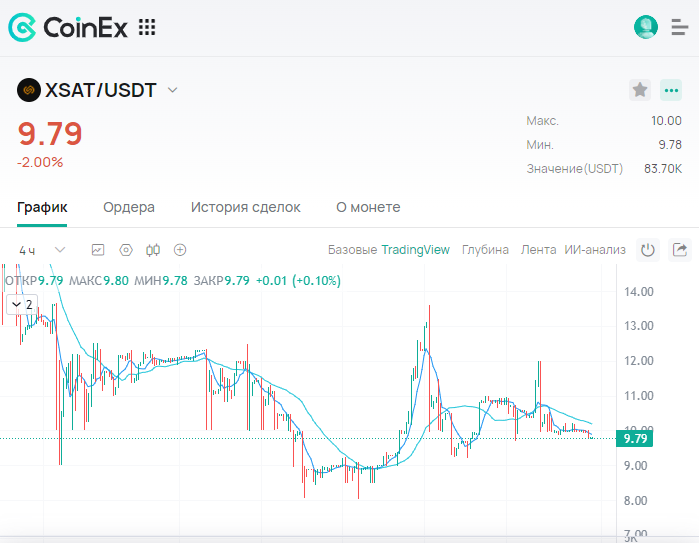Click the 14.00 price axis label
699x546 pixels.
click(639, 292)
